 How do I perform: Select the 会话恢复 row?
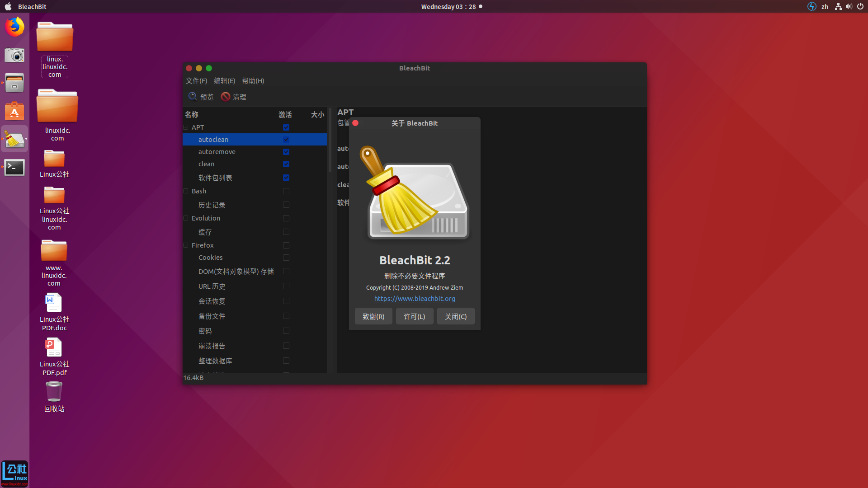tap(255, 301)
